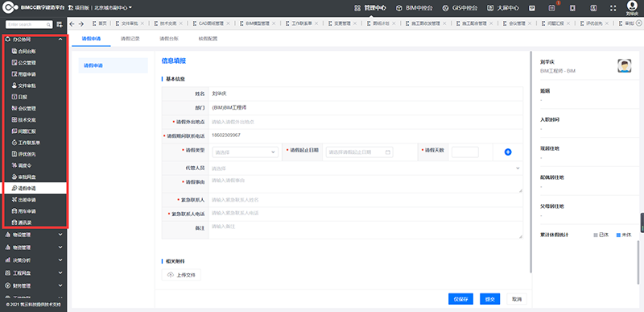Open the project selector dropdown 北京城市副中心
644x312 pixels.
point(113,8)
